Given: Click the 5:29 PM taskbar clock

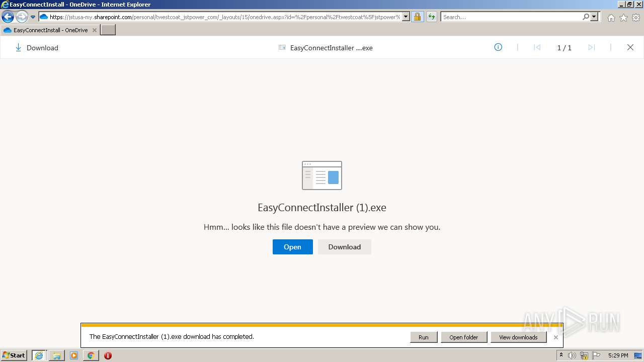Looking at the screenshot, I should [618, 355].
